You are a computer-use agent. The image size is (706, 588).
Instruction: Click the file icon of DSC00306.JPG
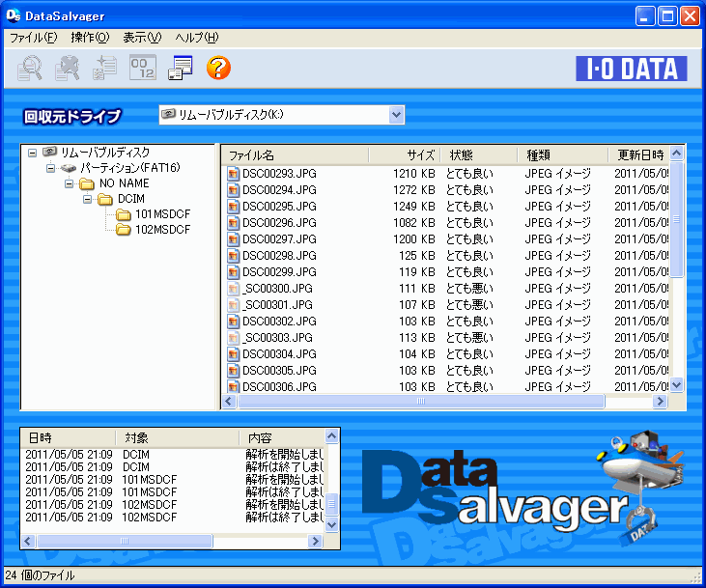coord(233,386)
